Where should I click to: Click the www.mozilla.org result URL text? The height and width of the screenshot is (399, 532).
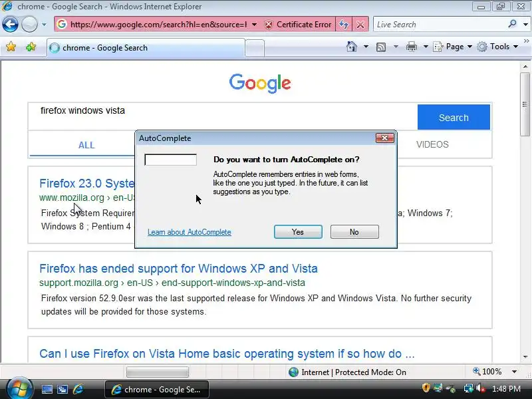[87, 198]
